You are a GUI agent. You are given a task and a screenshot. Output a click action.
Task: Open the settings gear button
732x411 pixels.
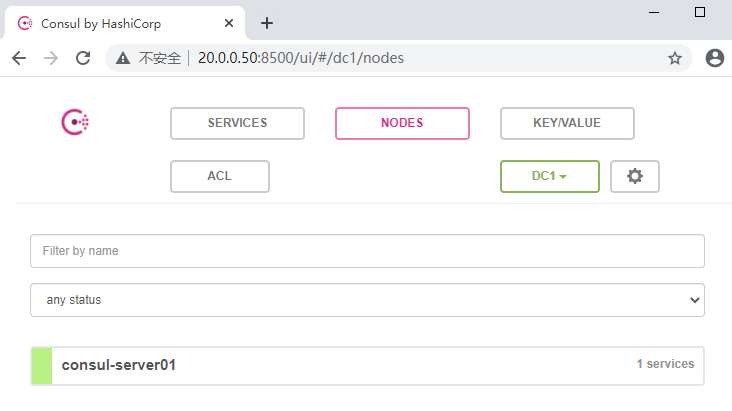[634, 176]
